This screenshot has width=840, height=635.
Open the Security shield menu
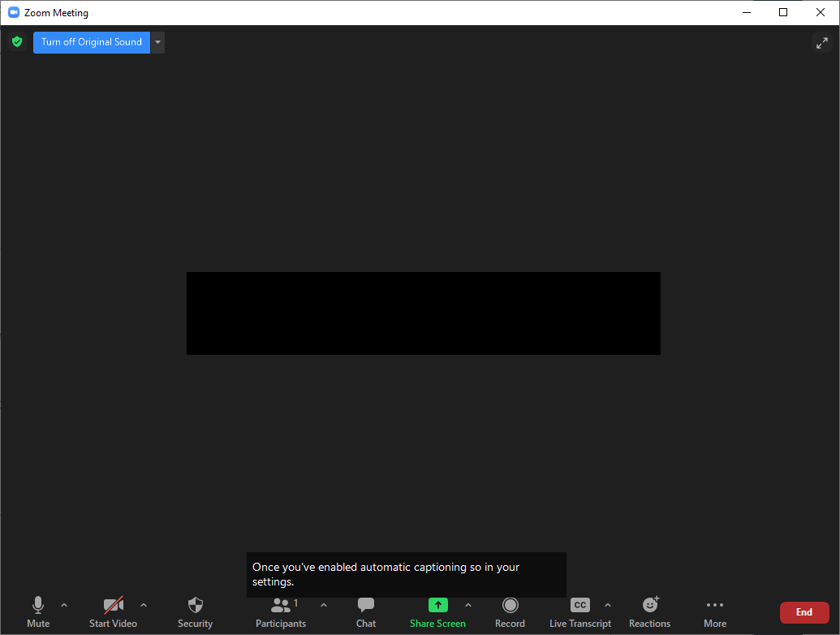[x=195, y=611]
